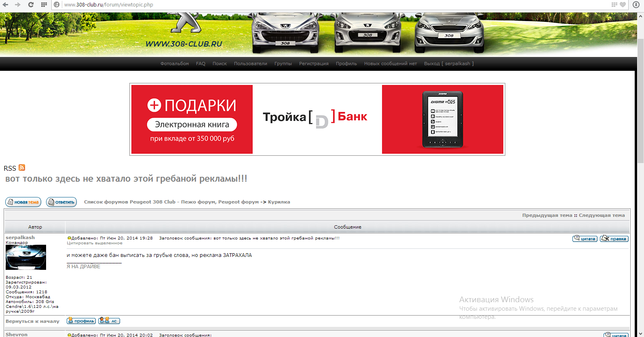Click serpalkash's car avatar image
The width and height of the screenshot is (644, 337).
pyautogui.click(x=26, y=257)
